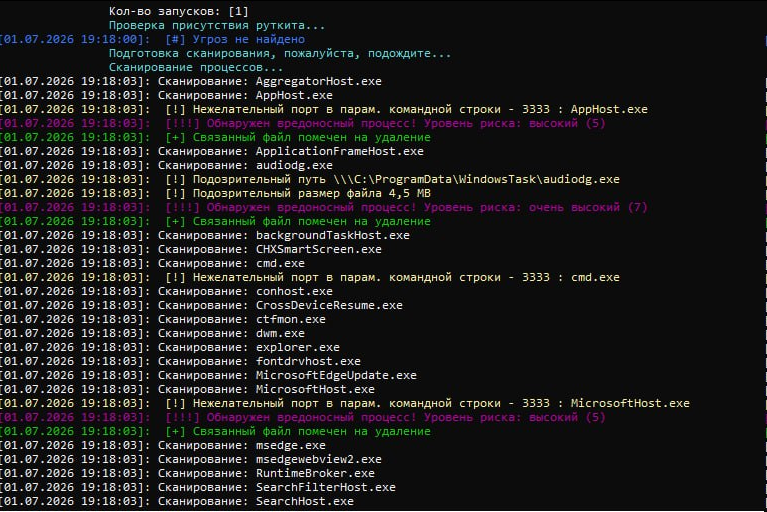Click port 3333 warning ending with 'AppHost.exe'
This screenshot has width=767, height=512.
point(324,109)
